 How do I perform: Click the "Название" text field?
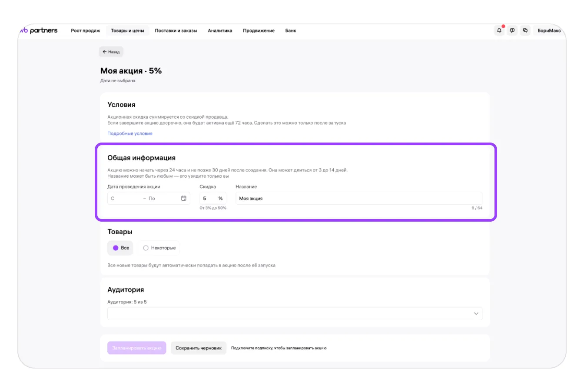pyautogui.click(x=358, y=198)
